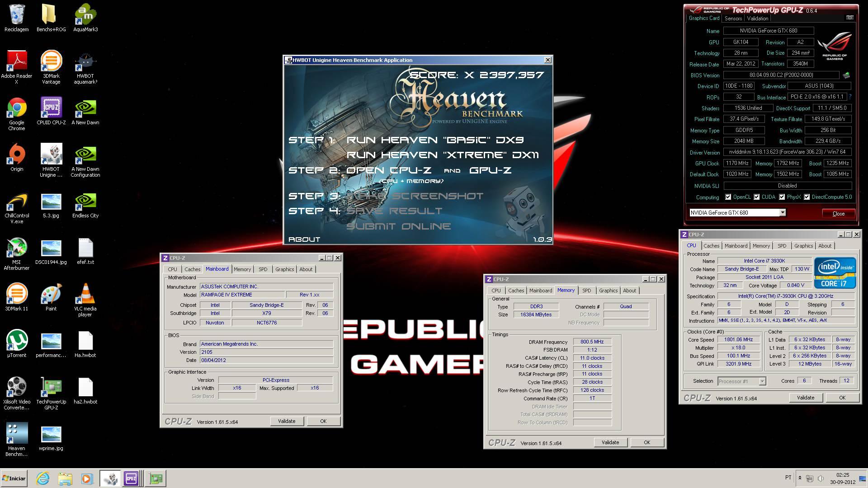Open the CPUID CPU-Z desktop shortcut

[51, 111]
